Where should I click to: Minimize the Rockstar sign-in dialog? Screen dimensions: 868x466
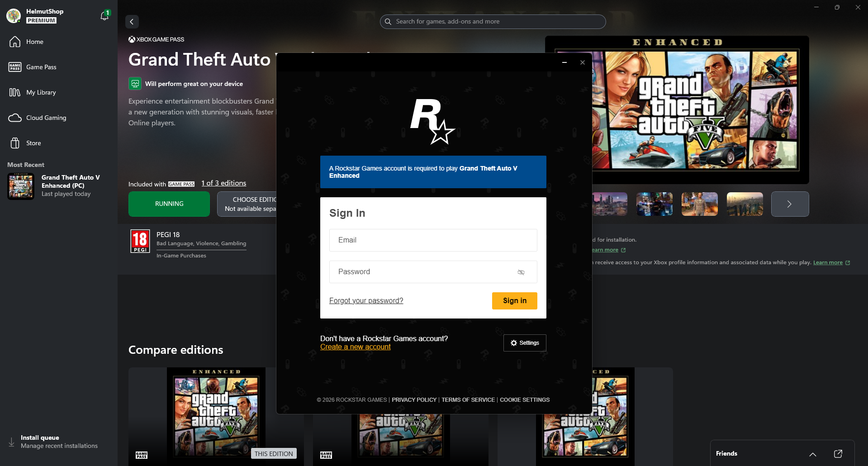pos(564,62)
